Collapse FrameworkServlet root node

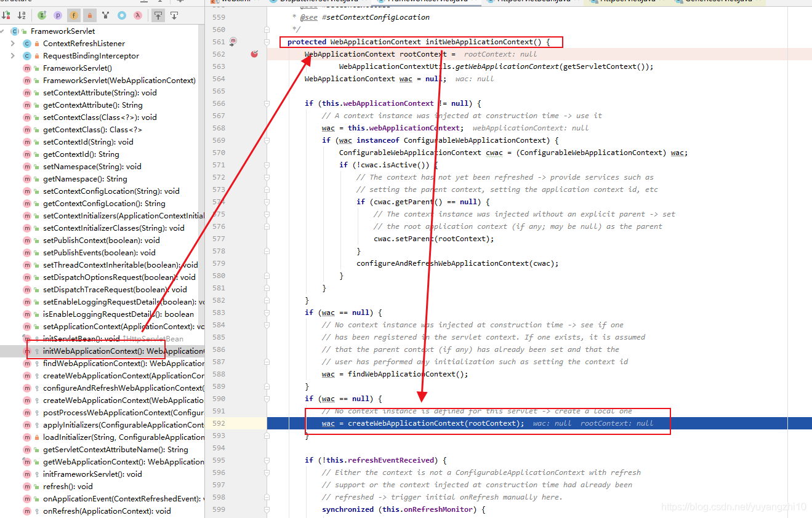click(2, 31)
